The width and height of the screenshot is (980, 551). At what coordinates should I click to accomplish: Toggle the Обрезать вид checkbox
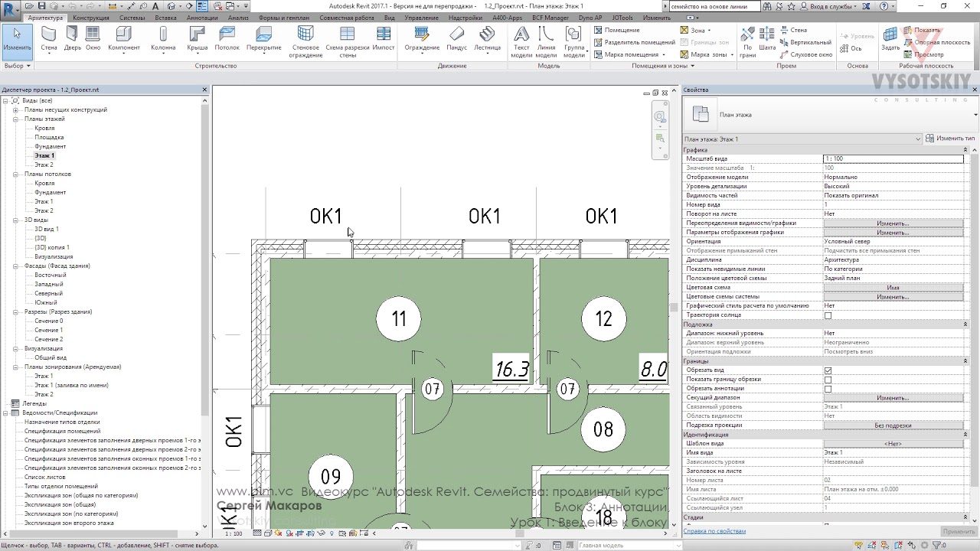pyautogui.click(x=828, y=370)
